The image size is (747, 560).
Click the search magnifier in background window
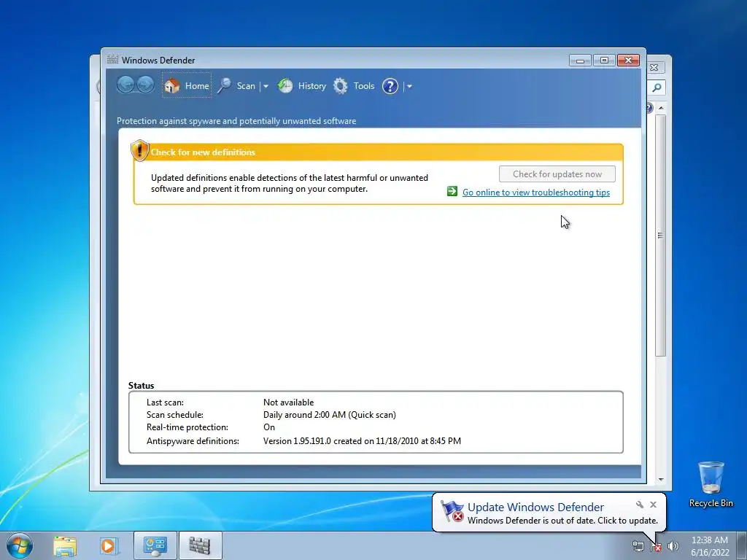pos(657,87)
